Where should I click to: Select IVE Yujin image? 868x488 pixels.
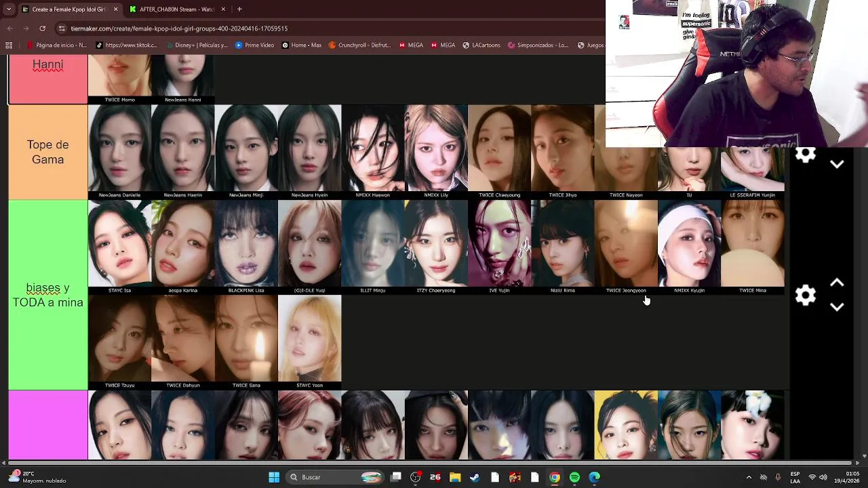(x=499, y=247)
